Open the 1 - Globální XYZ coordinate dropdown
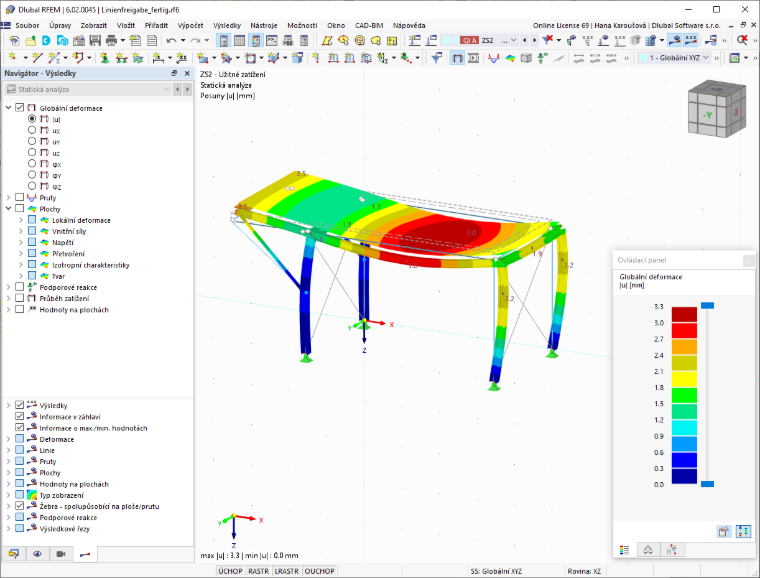 674,58
